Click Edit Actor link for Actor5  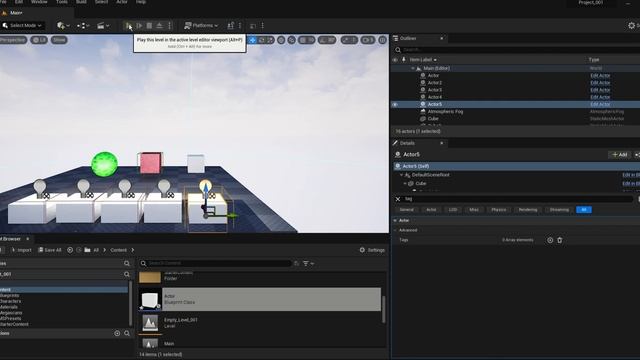pos(600,104)
